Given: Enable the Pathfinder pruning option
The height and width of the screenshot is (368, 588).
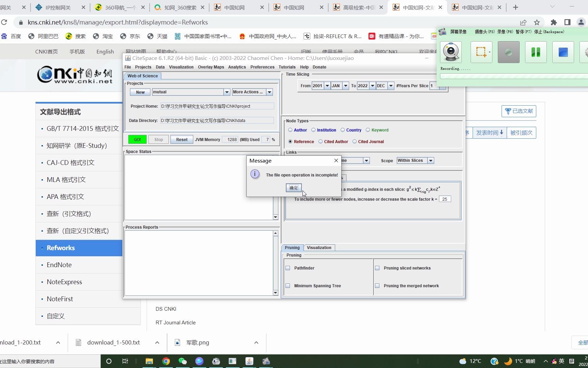Looking at the screenshot, I should [x=288, y=268].
